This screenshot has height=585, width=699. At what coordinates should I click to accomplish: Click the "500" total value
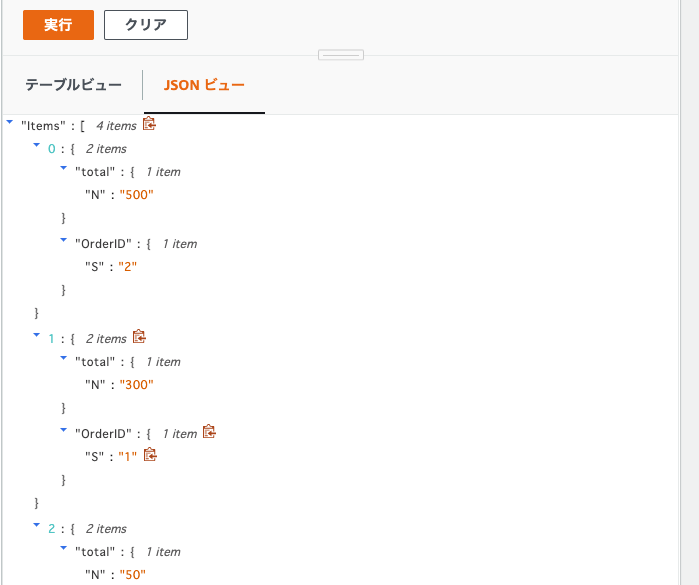[137, 195]
